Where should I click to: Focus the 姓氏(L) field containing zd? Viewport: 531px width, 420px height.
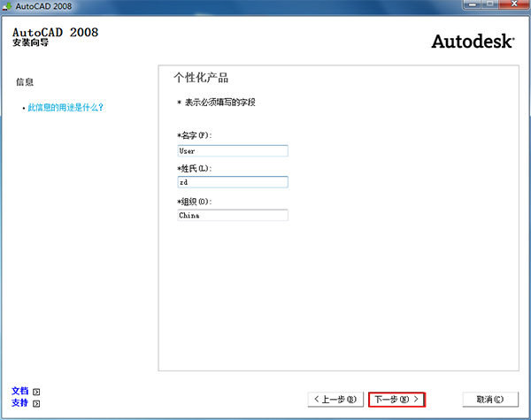[x=233, y=182]
